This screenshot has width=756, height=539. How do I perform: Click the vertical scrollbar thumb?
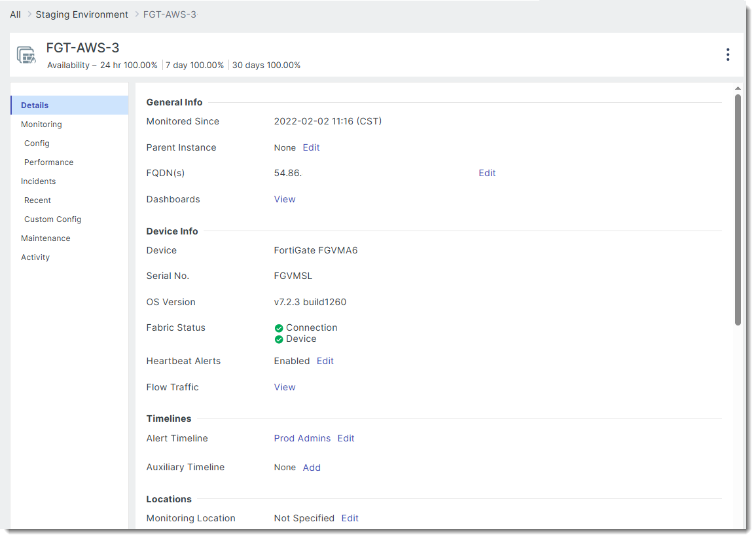(738, 210)
